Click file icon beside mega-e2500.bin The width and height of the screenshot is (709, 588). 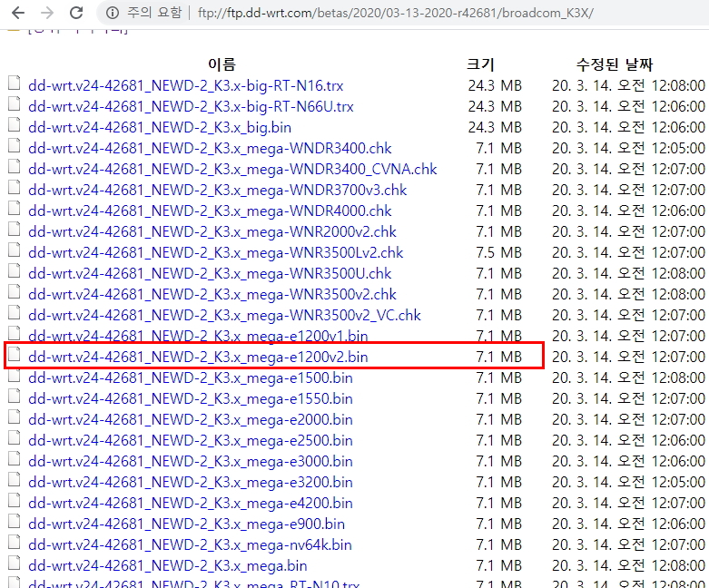click(x=14, y=437)
